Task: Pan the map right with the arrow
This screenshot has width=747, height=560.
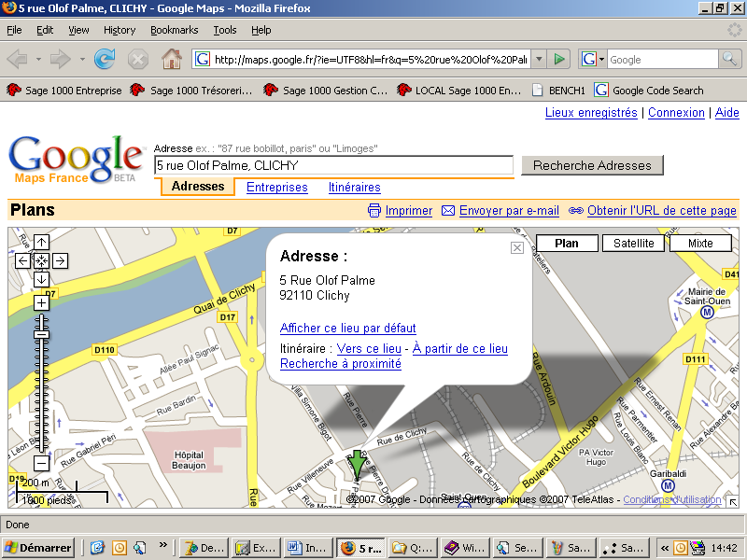Action: click(60, 261)
